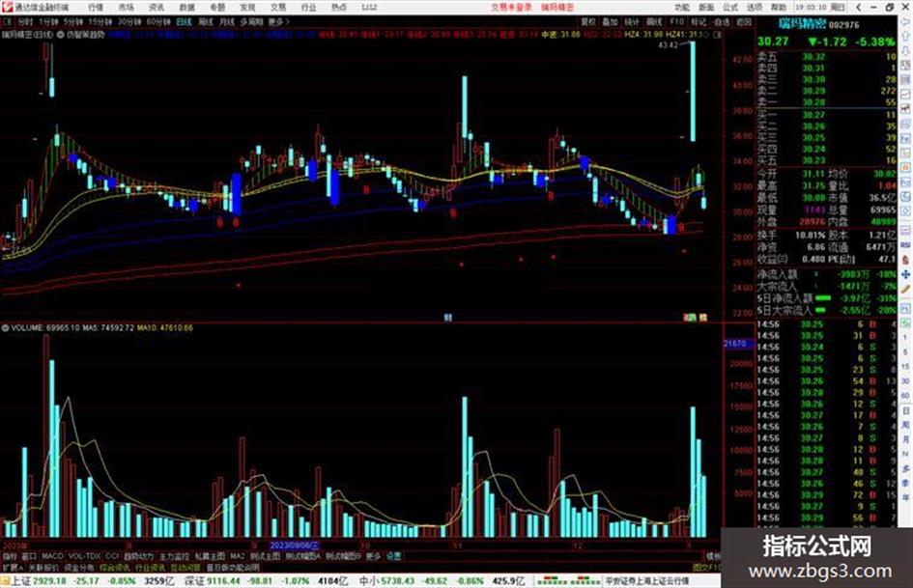Open the 资讯 menu
The height and width of the screenshot is (588, 913).
157,8
